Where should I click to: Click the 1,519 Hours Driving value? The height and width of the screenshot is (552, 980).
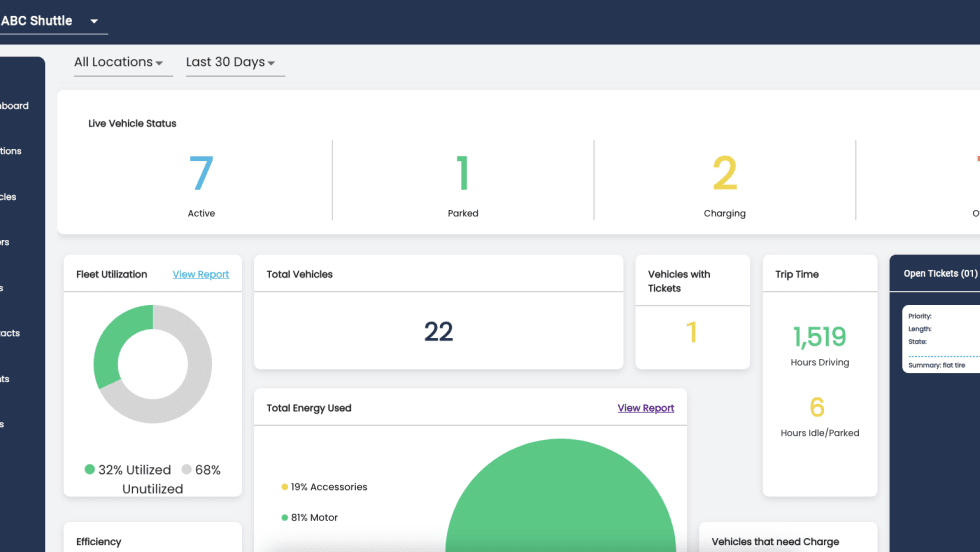pos(819,337)
